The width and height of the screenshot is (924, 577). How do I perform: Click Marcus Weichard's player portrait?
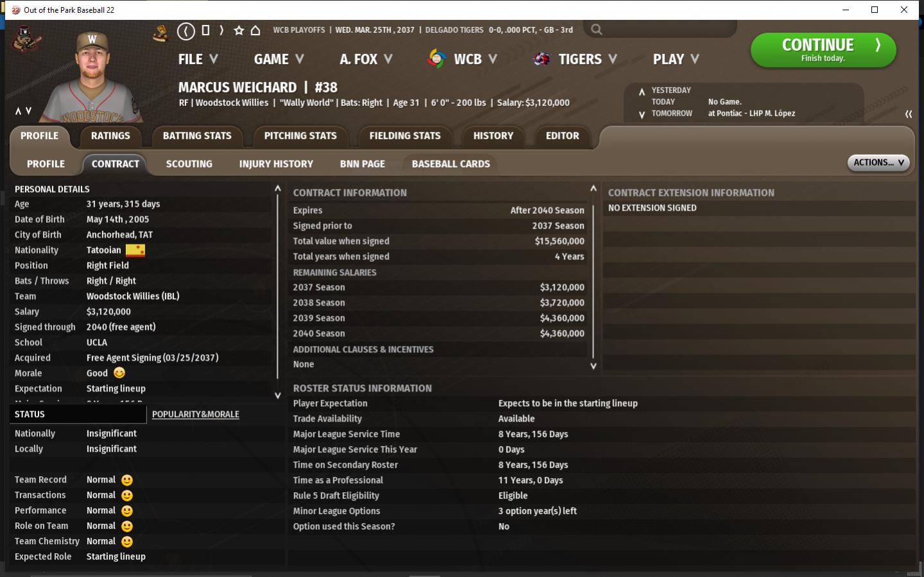(93, 77)
